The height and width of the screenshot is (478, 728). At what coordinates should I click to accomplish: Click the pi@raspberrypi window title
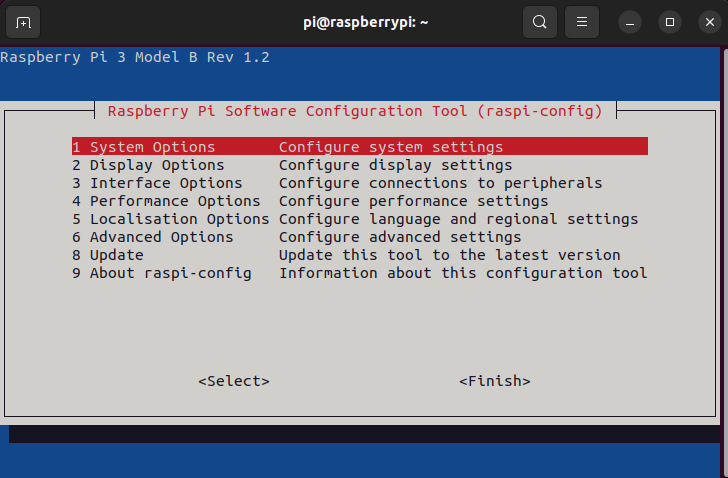pos(365,22)
